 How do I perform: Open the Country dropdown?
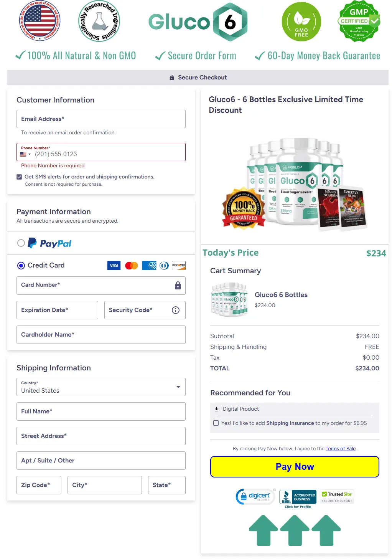pos(178,387)
